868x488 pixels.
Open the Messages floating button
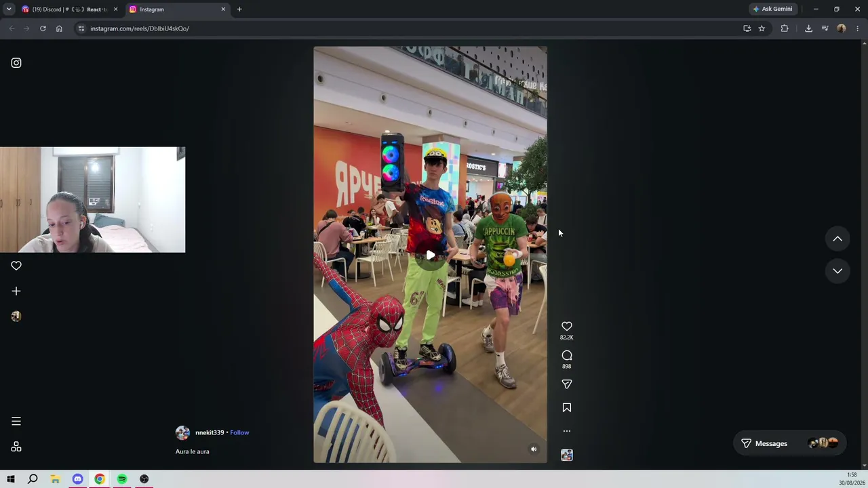point(790,443)
